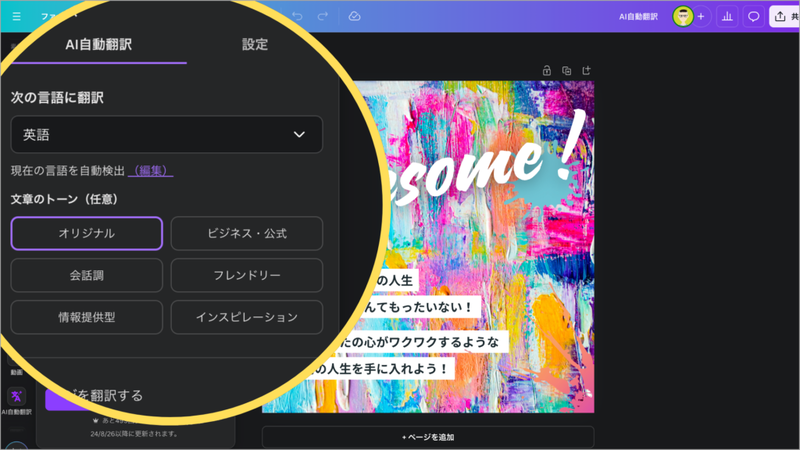The width and height of the screenshot is (800, 450).
Task: Click the (編集) link
Action: [x=151, y=170]
